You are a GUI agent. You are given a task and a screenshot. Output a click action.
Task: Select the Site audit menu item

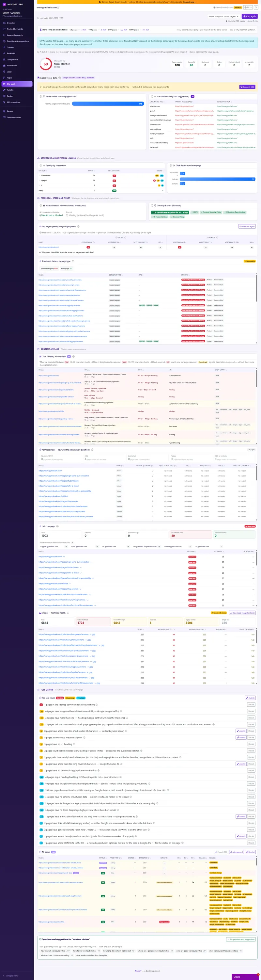[x=17, y=84]
